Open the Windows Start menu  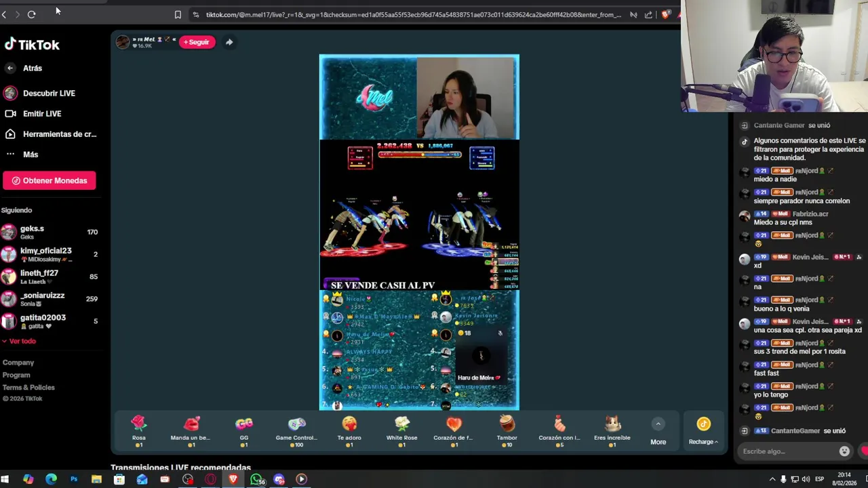[x=5, y=479]
